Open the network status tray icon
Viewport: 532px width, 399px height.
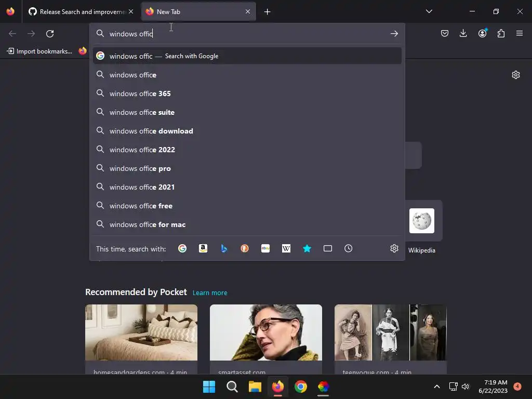pos(453,387)
